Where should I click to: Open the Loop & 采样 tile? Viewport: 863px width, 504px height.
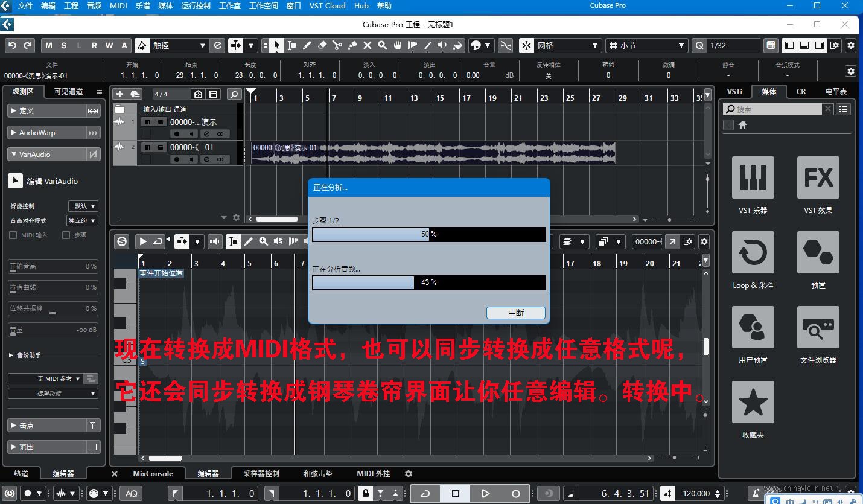pyautogui.click(x=753, y=252)
